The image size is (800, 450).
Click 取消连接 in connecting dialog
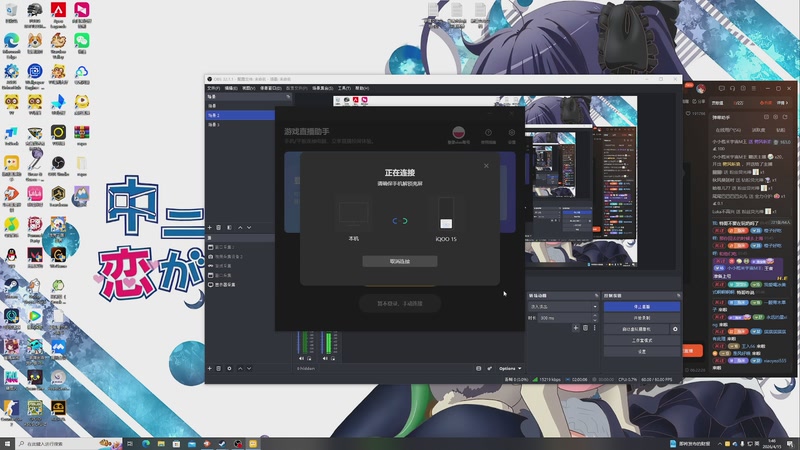[399, 261]
